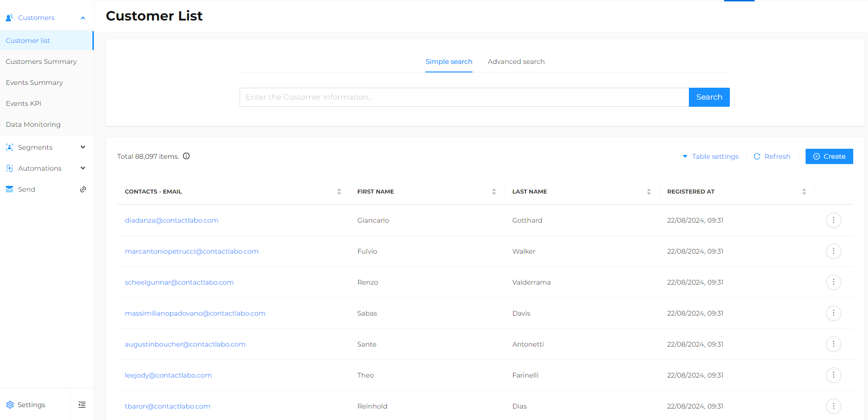Switch to the Simple search tab
868x420 pixels.
pyautogui.click(x=449, y=61)
